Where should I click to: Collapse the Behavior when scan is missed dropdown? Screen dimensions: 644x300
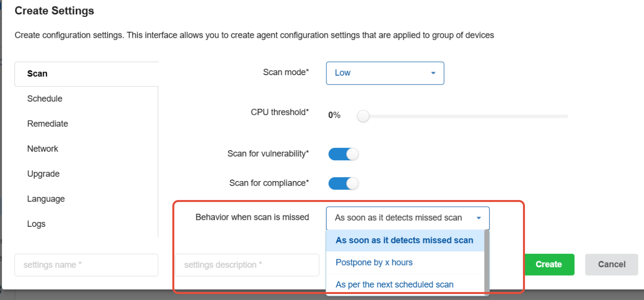tap(407, 218)
